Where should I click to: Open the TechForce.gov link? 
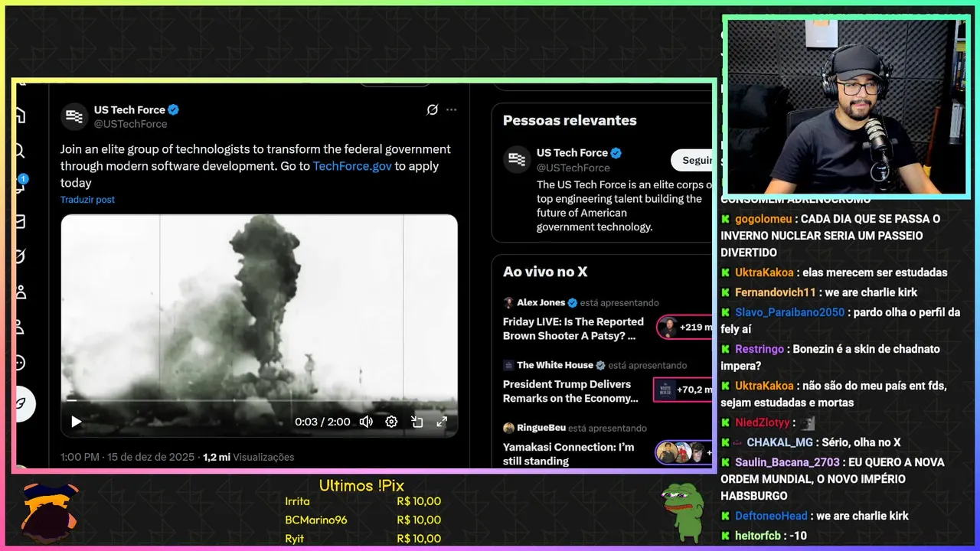pos(352,166)
